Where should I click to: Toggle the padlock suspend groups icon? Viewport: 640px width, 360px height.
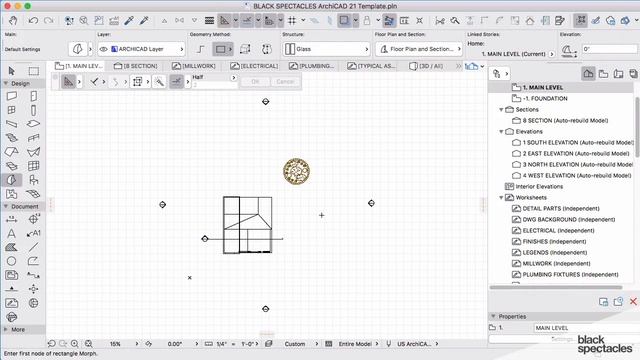click(367, 20)
